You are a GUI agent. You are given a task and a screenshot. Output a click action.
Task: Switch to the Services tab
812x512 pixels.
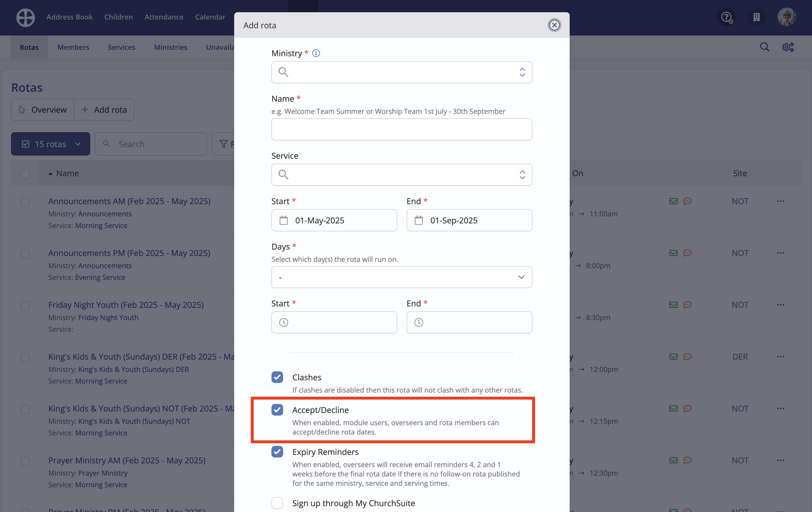pyautogui.click(x=121, y=47)
